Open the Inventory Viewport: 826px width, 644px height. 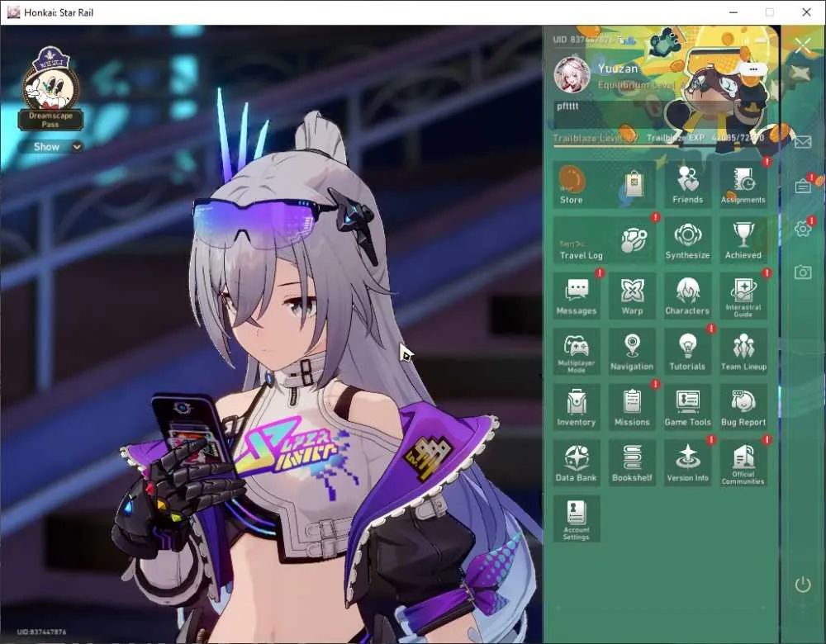click(x=577, y=408)
